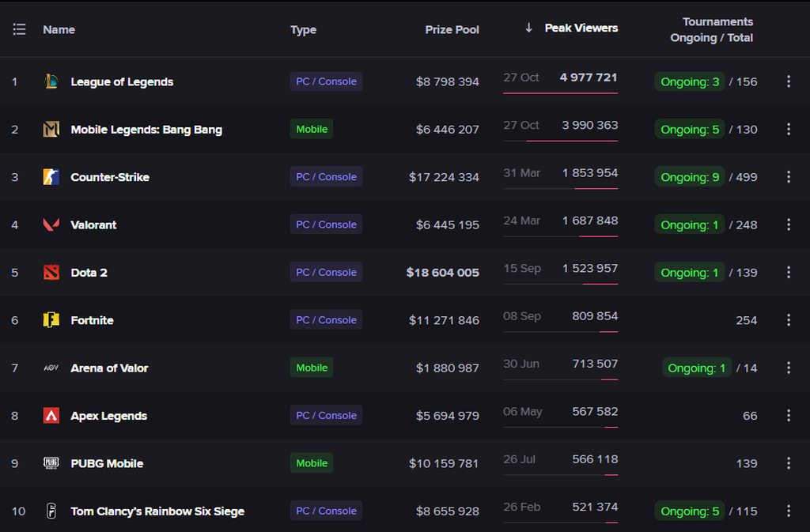Screen dimensions: 810x532
Task: Sort the table by Prize Pool header
Action: (x=452, y=30)
